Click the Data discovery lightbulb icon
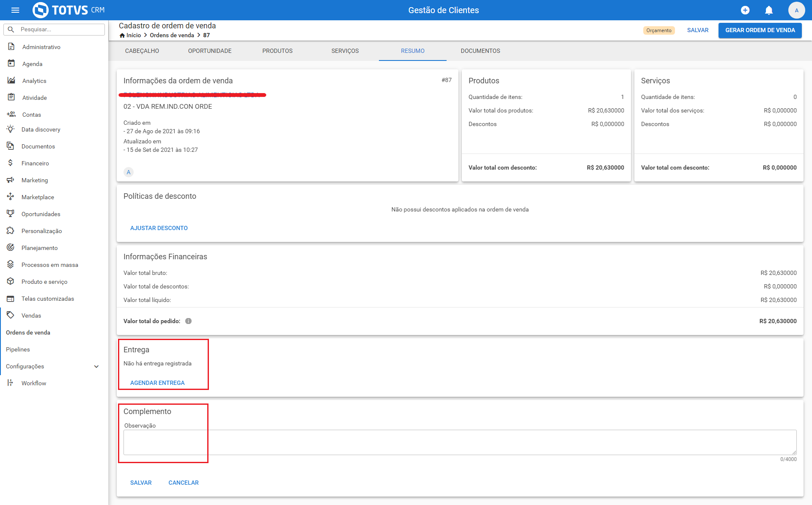The height and width of the screenshot is (505, 812). [11, 129]
